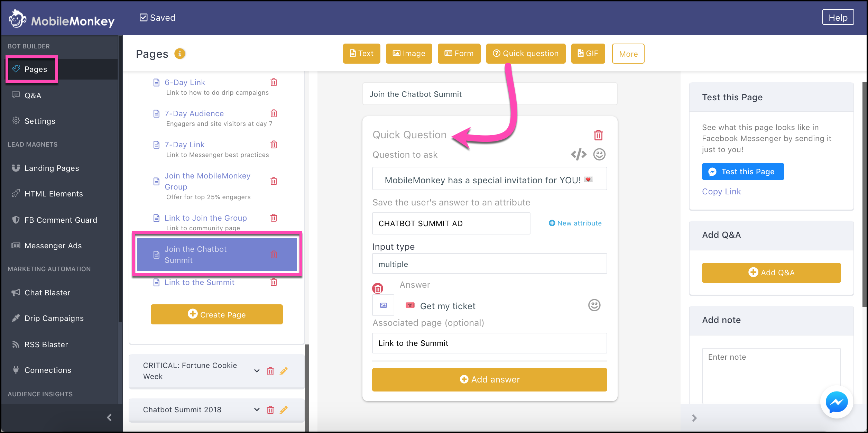Click the Test this Page button
Screen dimensions: 868x433
click(743, 171)
